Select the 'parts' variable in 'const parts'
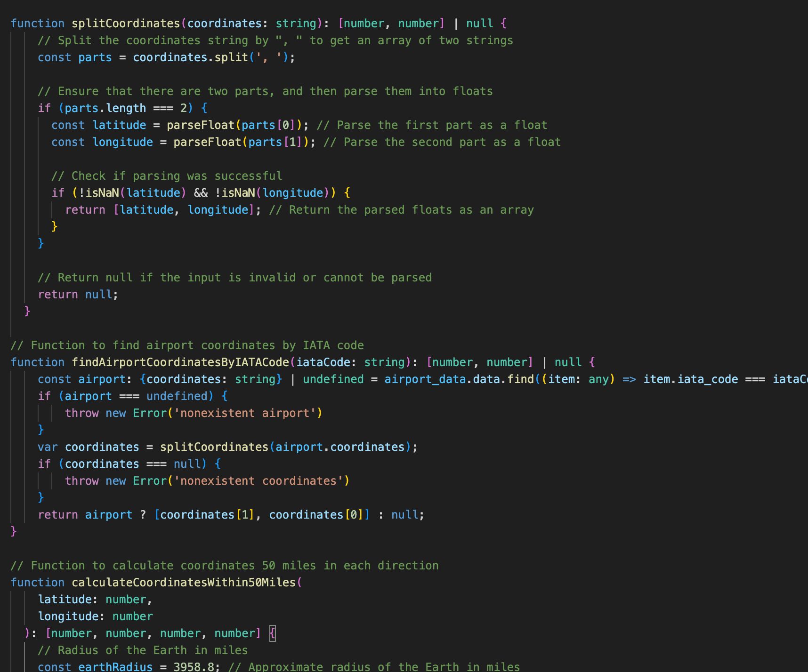The width and height of the screenshot is (808, 672). click(x=95, y=57)
